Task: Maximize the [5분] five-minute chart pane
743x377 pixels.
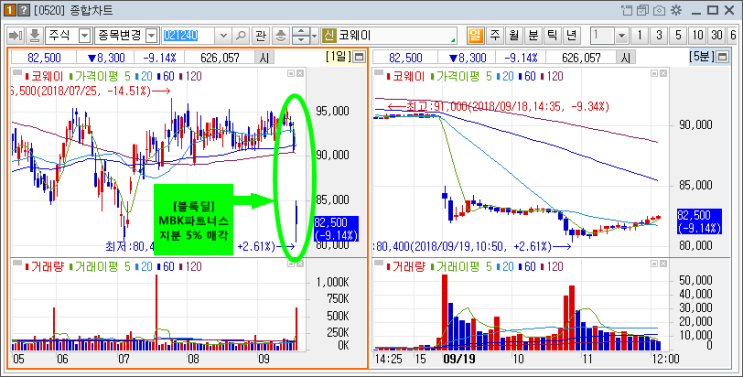Action: click(x=722, y=57)
